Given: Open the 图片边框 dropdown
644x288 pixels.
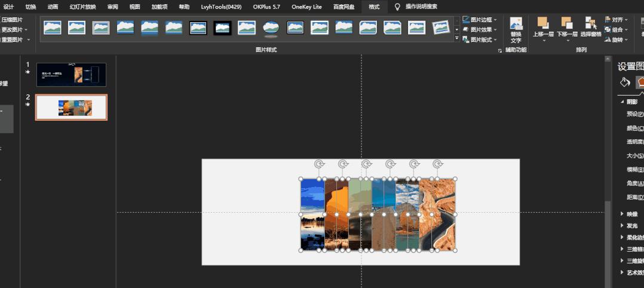Looking at the screenshot, I should pyautogui.click(x=480, y=20).
